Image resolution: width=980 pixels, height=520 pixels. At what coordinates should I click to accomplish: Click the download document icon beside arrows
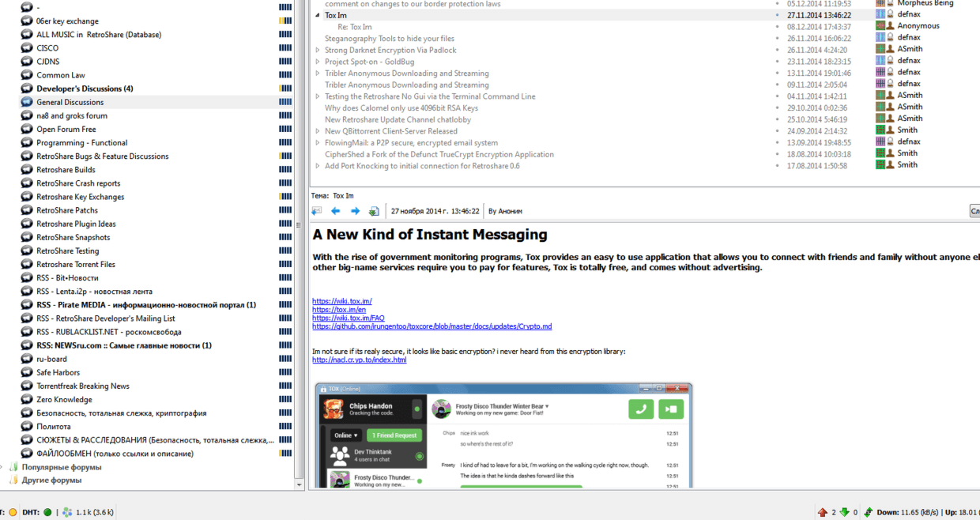click(x=374, y=211)
